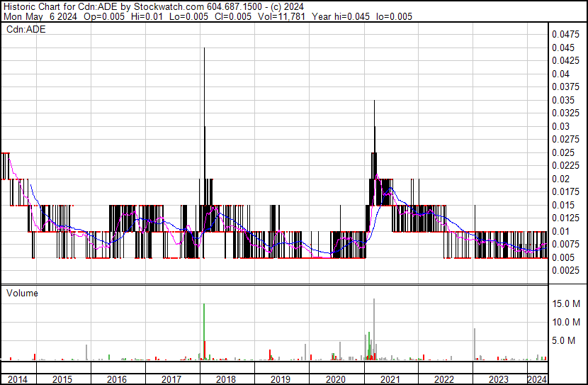Viewport: 588px width, 385px height.
Task: Select the 2024 year label
Action: tap(537, 379)
